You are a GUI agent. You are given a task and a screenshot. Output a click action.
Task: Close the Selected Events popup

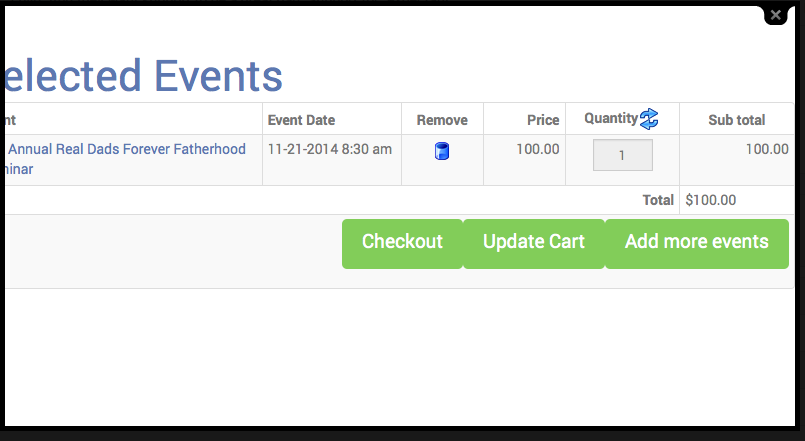click(776, 14)
